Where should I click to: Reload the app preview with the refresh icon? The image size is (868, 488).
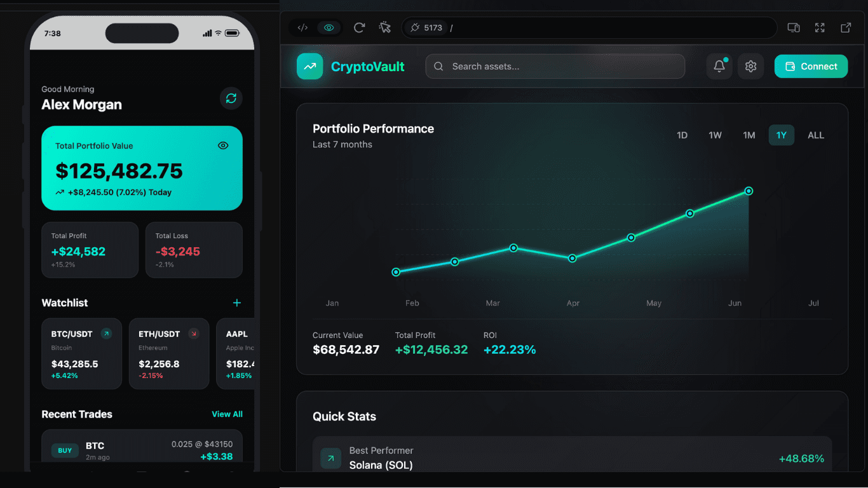click(359, 27)
